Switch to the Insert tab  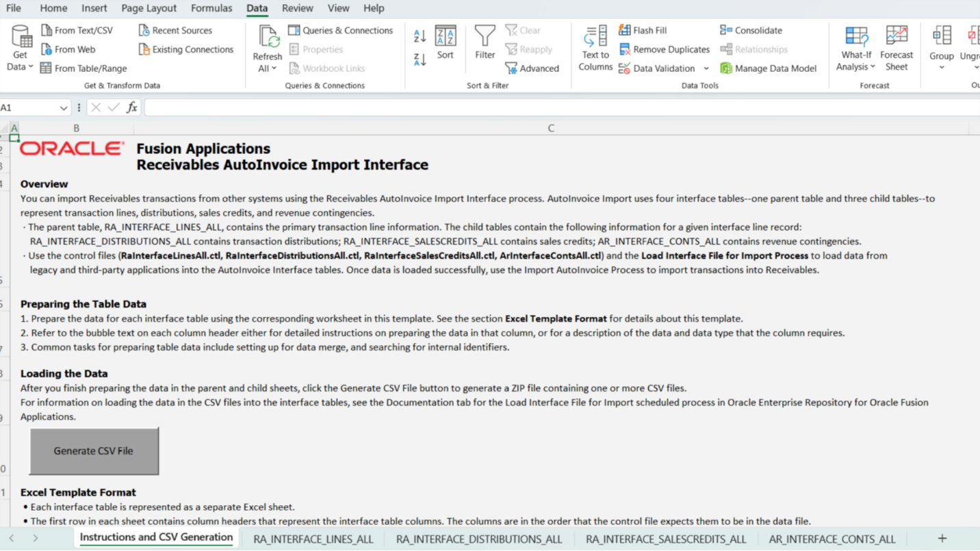coord(94,8)
